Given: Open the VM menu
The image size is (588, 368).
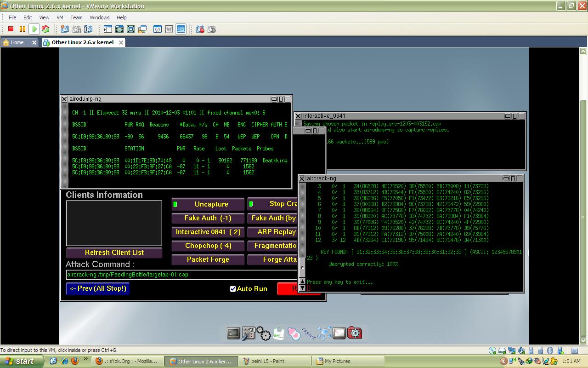Looking at the screenshot, I should [60, 17].
